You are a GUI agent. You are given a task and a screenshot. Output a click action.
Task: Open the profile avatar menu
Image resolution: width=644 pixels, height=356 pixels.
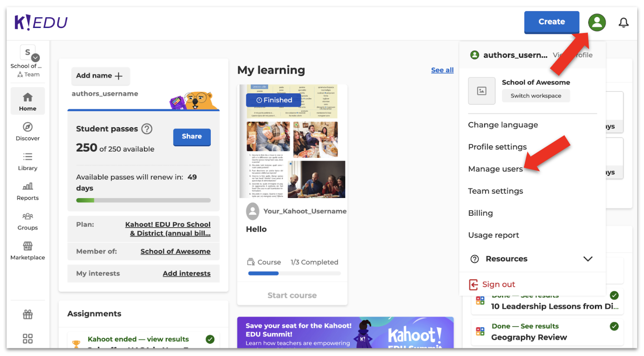click(x=597, y=22)
